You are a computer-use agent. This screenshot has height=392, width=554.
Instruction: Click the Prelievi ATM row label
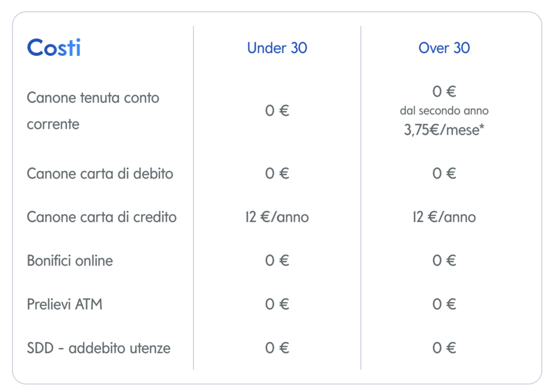click(64, 304)
